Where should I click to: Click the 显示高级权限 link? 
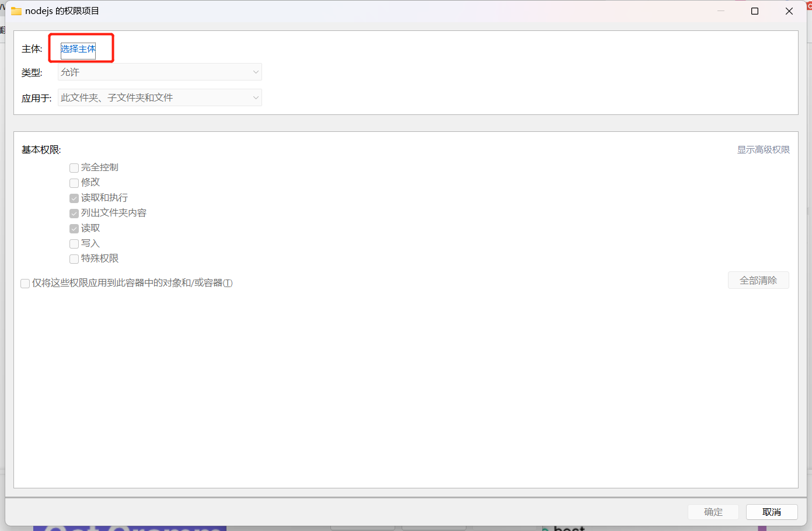tap(763, 150)
